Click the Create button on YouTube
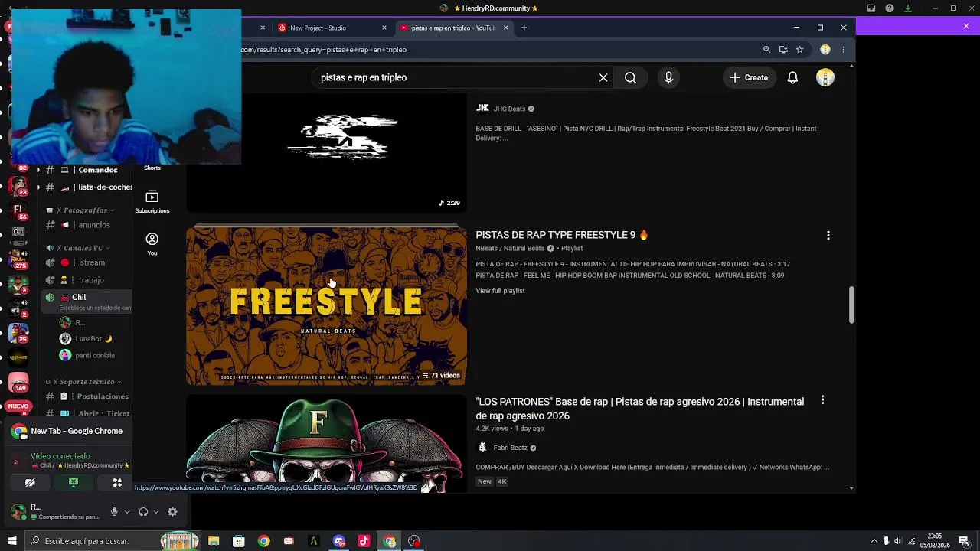 [x=749, y=77]
